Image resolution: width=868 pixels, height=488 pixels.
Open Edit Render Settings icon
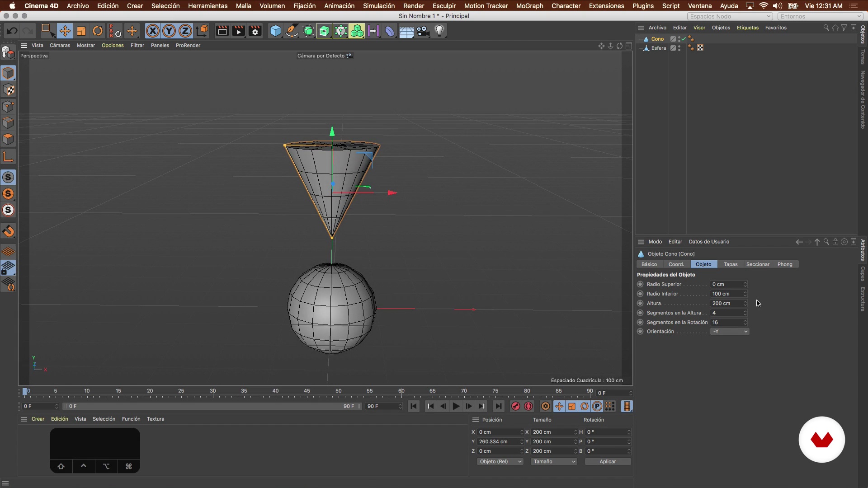(x=255, y=31)
